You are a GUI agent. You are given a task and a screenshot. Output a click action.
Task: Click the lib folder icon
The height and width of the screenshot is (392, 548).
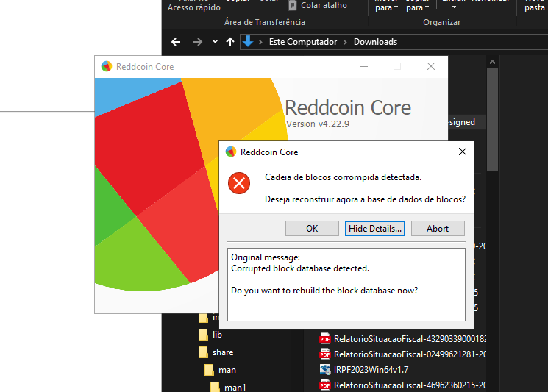(x=203, y=335)
